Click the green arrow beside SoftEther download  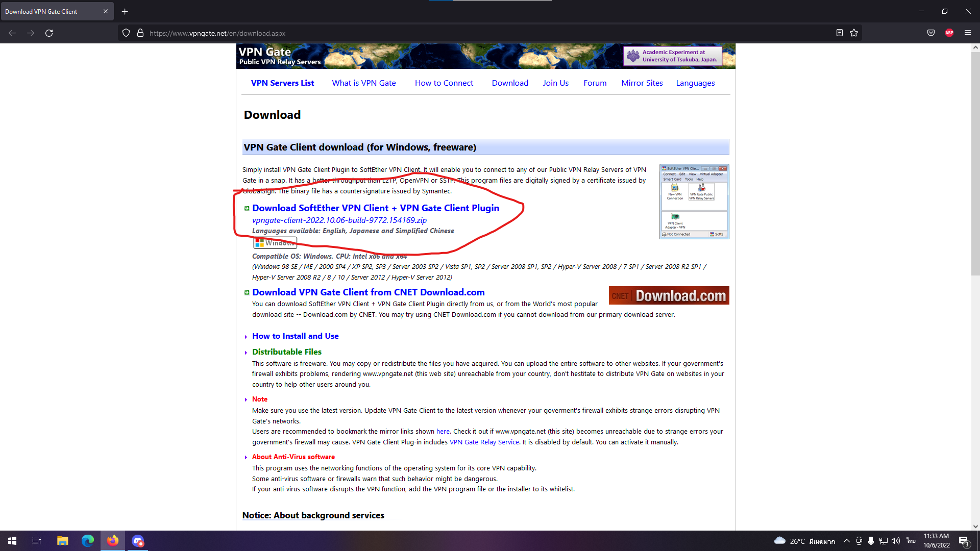coord(247,209)
